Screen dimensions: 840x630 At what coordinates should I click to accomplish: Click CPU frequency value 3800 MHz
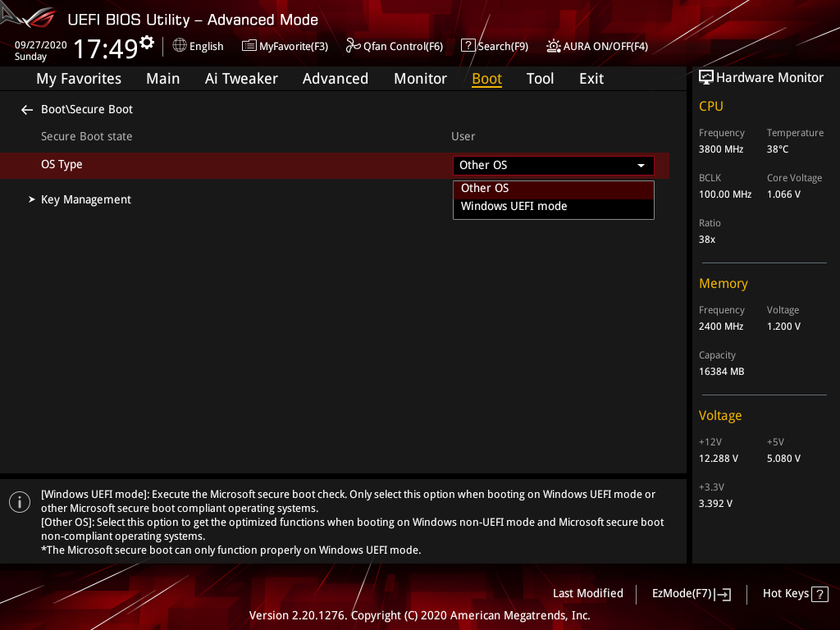(x=720, y=149)
